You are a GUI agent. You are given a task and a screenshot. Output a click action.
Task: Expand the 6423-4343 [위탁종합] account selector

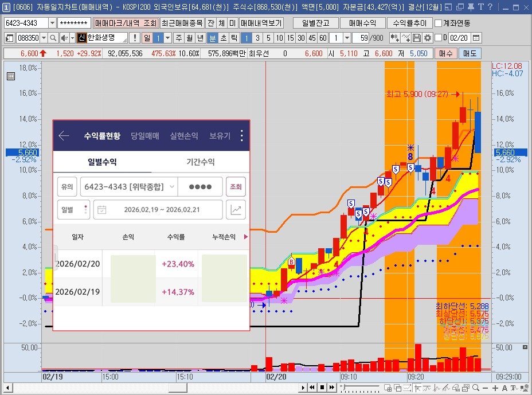pos(129,187)
